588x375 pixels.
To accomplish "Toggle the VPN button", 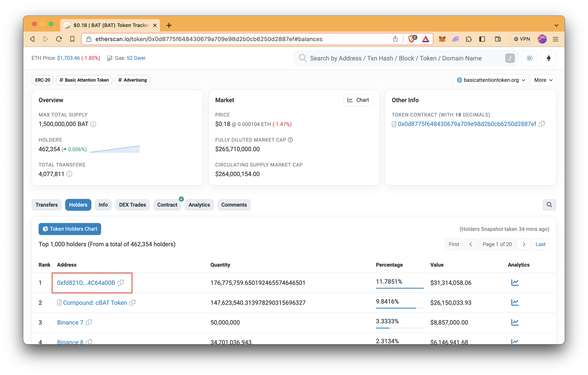I will point(522,39).
